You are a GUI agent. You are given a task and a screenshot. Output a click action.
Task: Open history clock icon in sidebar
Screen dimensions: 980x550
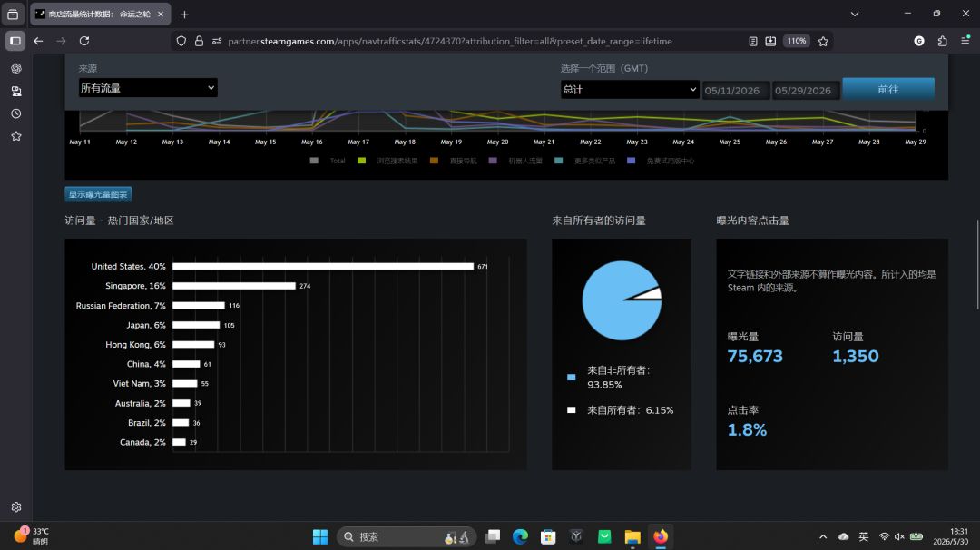[16, 113]
